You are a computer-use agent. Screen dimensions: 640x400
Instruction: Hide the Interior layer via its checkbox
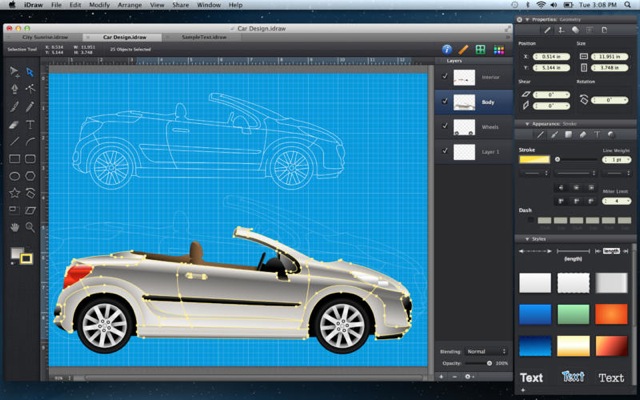point(444,76)
